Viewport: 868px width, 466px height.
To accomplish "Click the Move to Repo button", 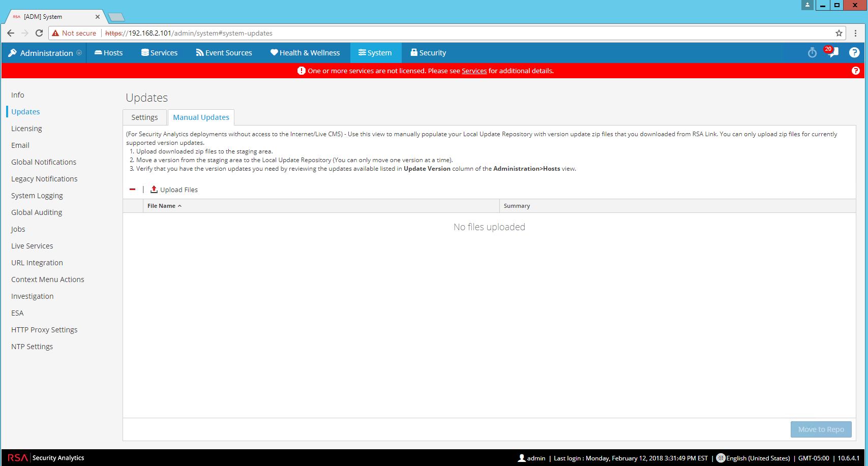I will coord(821,429).
